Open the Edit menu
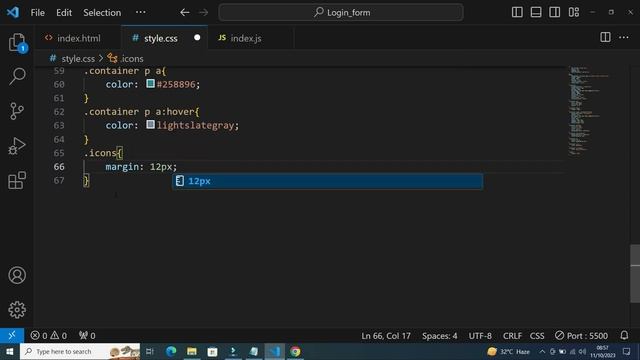The width and height of the screenshot is (640, 360). point(64,13)
